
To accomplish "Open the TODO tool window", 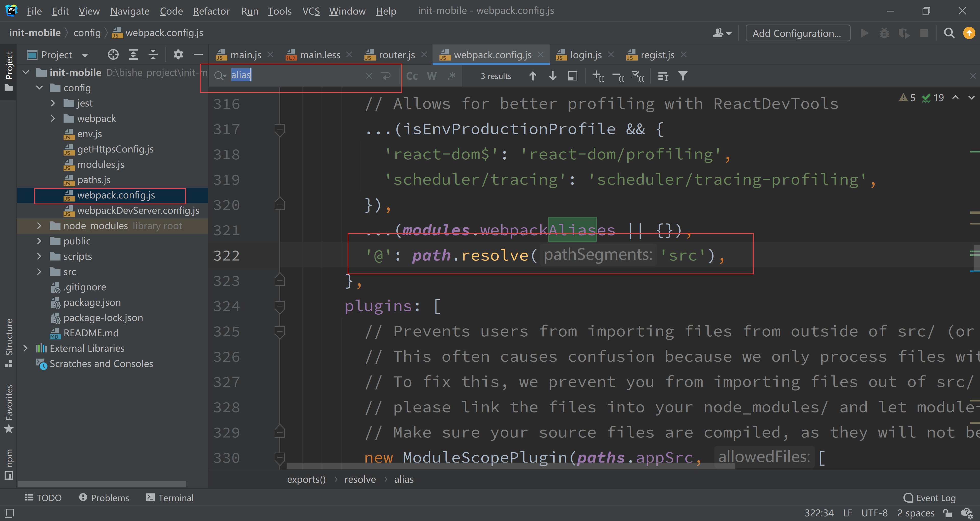I will tap(43, 498).
